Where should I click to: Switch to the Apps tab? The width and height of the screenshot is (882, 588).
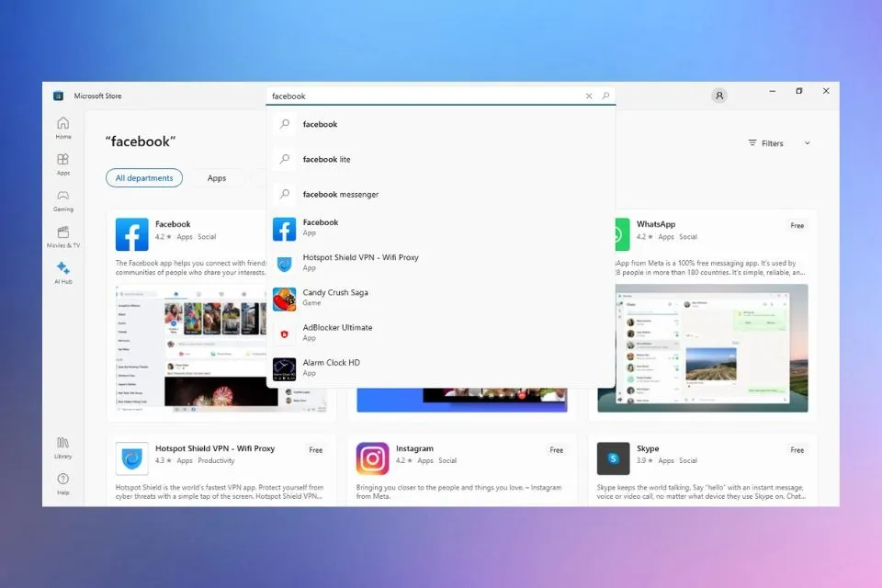point(217,177)
